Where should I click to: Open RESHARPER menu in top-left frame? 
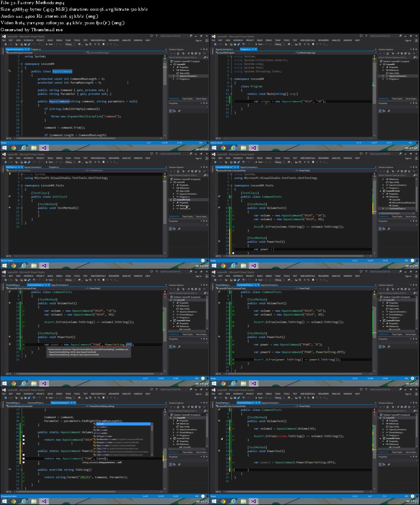(114, 40)
